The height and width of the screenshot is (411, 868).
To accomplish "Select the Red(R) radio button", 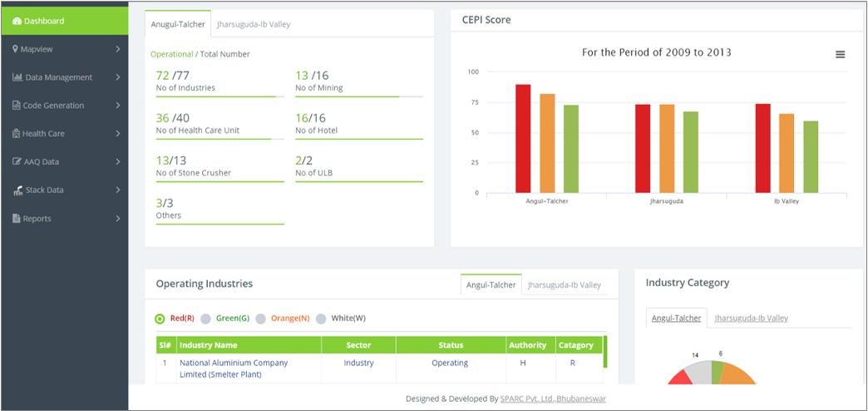I will click(x=160, y=319).
